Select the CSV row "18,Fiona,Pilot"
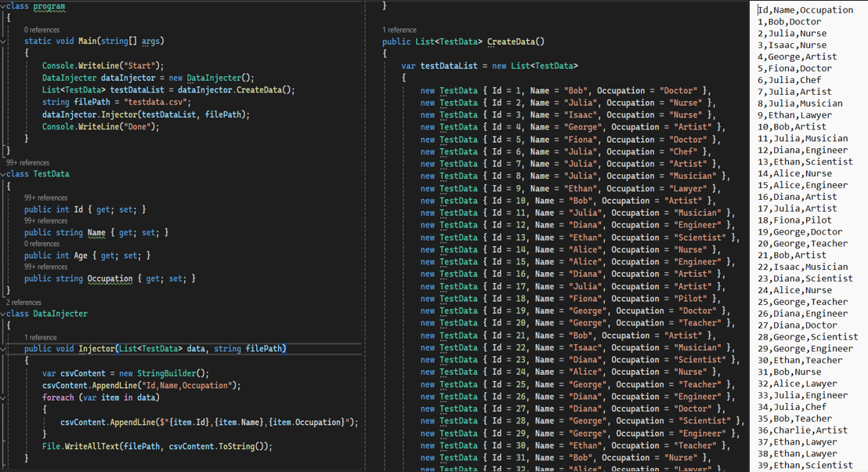The width and height of the screenshot is (868, 472). [x=794, y=220]
